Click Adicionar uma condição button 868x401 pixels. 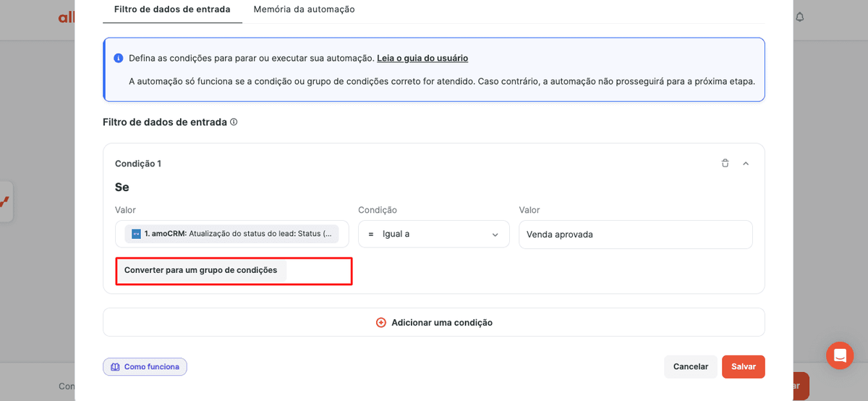coord(434,322)
